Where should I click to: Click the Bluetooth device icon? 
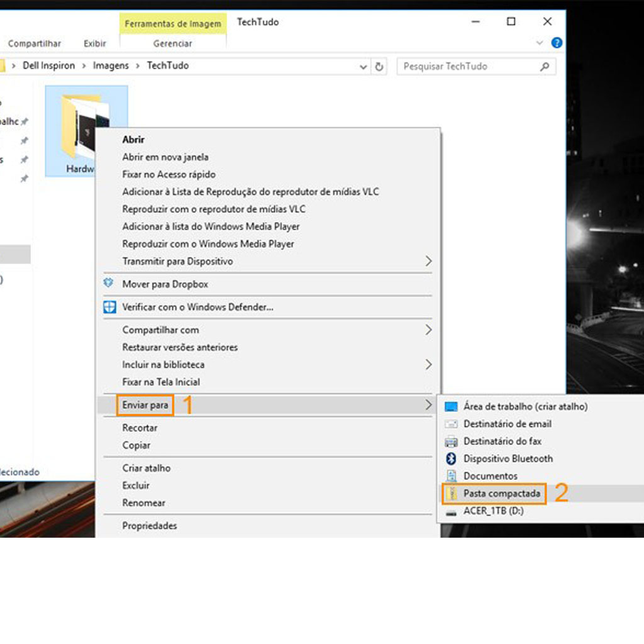(450, 458)
